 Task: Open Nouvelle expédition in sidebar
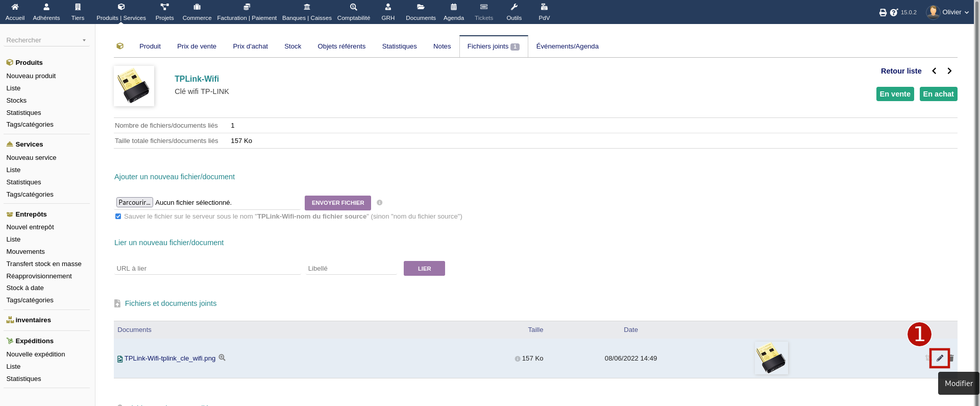[x=36, y=354]
